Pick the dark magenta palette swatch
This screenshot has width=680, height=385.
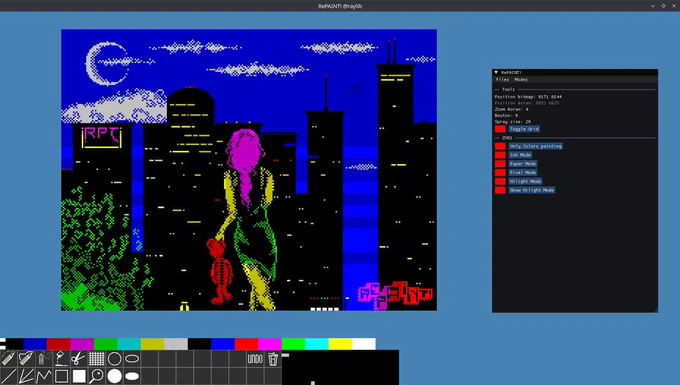[82, 344]
